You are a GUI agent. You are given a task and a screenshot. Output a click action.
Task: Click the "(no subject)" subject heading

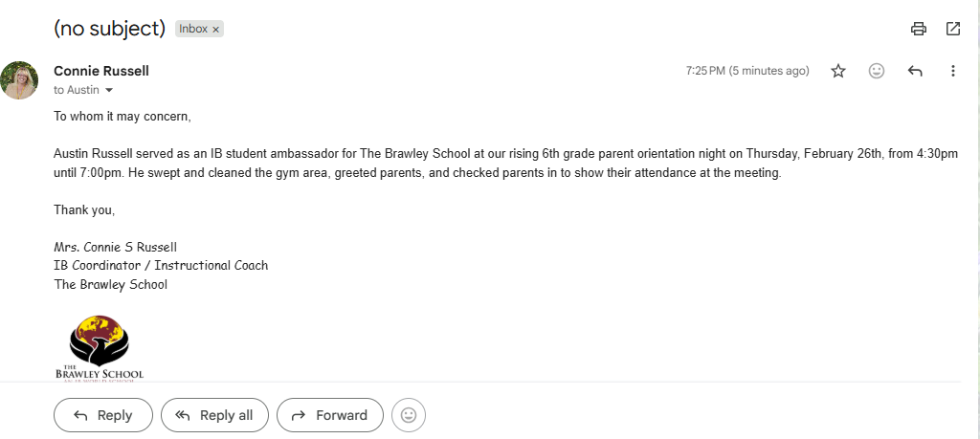pos(109,29)
